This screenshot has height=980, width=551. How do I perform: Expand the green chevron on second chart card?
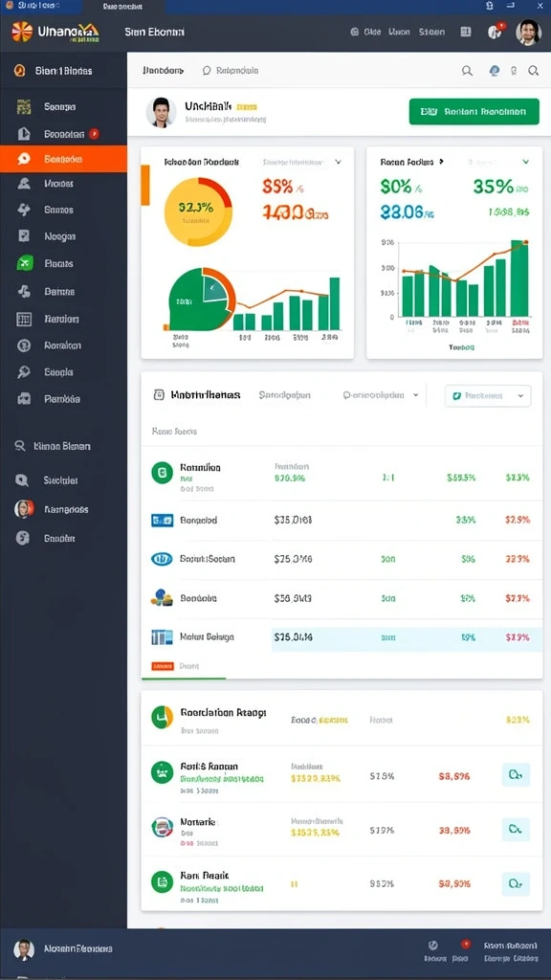(x=525, y=162)
